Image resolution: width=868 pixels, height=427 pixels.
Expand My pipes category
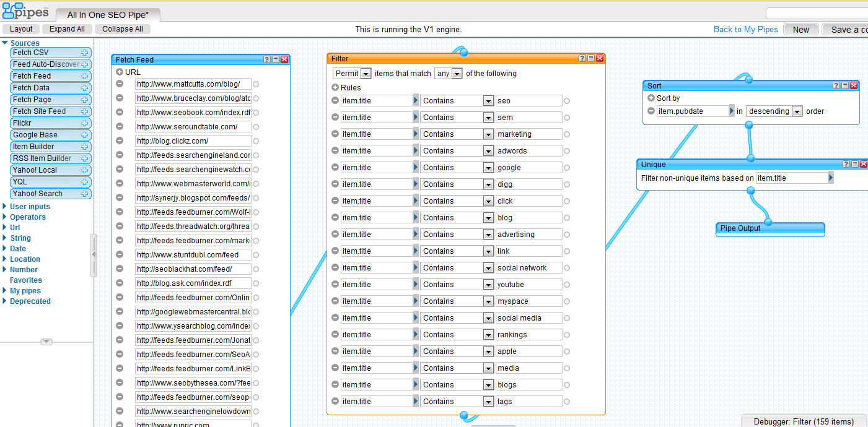pyautogui.click(x=5, y=291)
